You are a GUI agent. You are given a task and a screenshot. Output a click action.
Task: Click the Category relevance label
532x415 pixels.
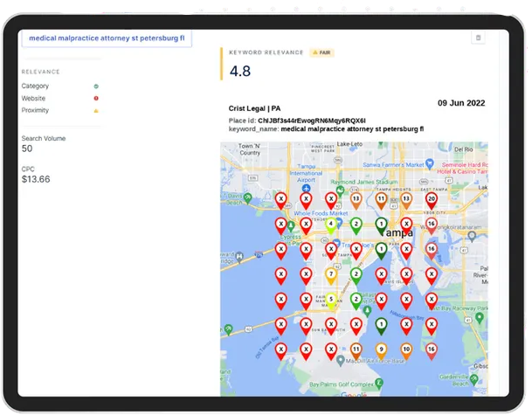pyautogui.click(x=35, y=86)
